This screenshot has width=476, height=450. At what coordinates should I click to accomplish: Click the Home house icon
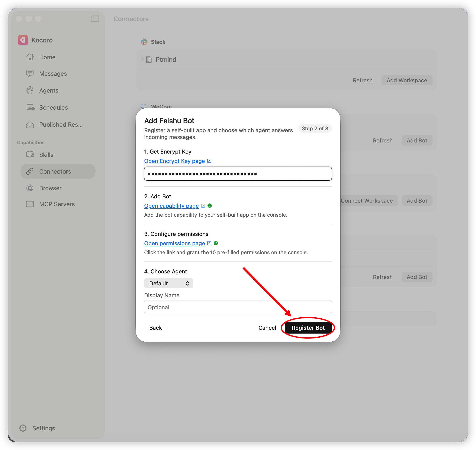point(30,57)
